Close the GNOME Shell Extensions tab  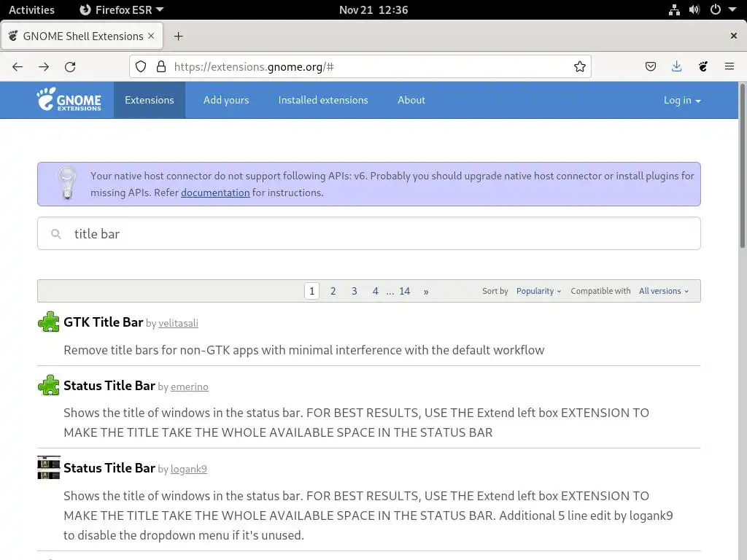click(151, 36)
